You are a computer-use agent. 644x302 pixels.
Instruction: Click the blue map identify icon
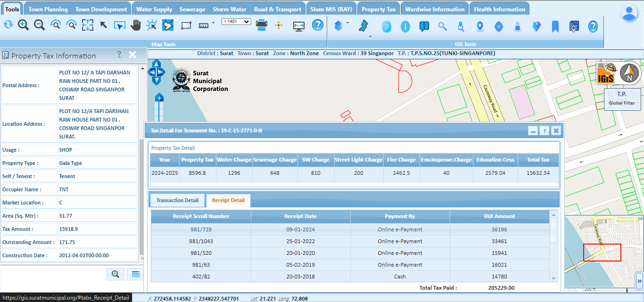168,25
